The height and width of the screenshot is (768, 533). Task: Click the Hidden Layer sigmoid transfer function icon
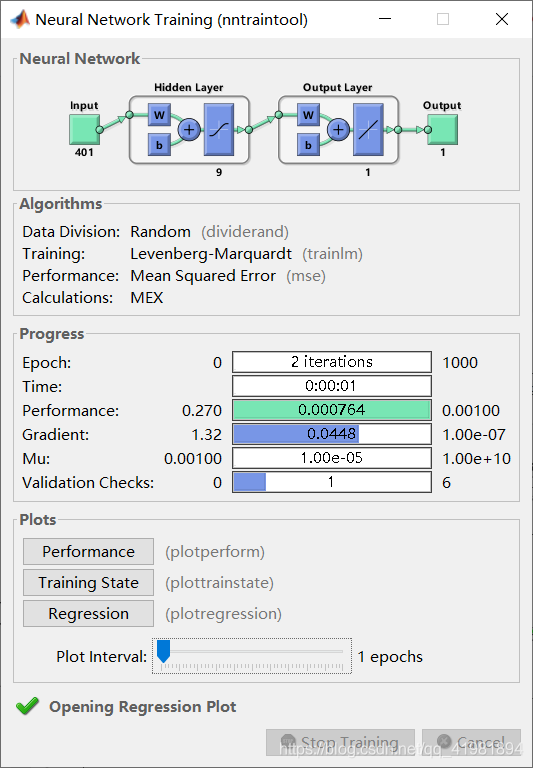[x=218, y=129]
